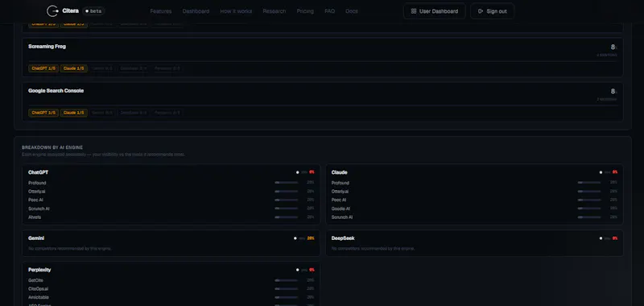
Task: Click Gemini's no competitors recommended message
Action: (70, 249)
